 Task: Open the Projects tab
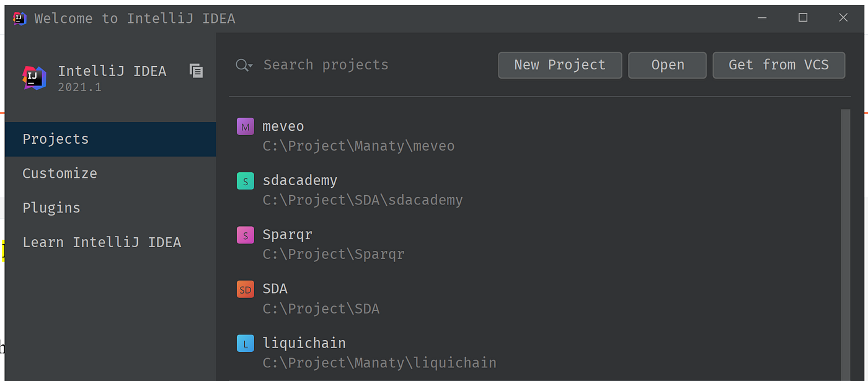pyautogui.click(x=110, y=139)
